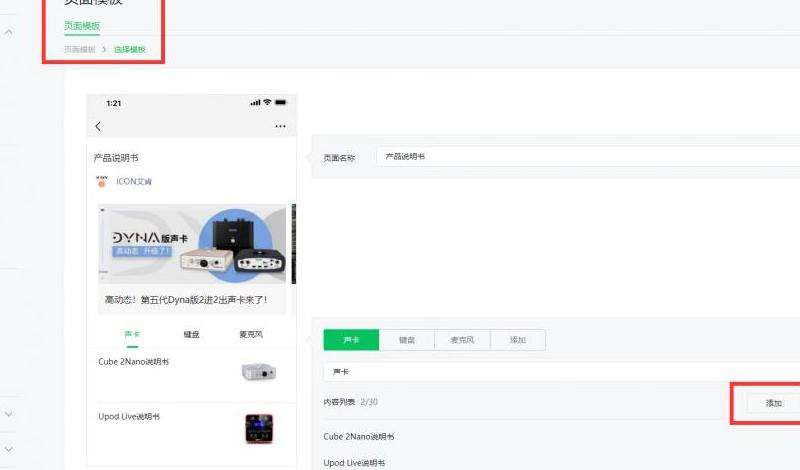Switch to the 键盘 editor tab
The width and height of the screenshot is (800, 470).
point(407,340)
